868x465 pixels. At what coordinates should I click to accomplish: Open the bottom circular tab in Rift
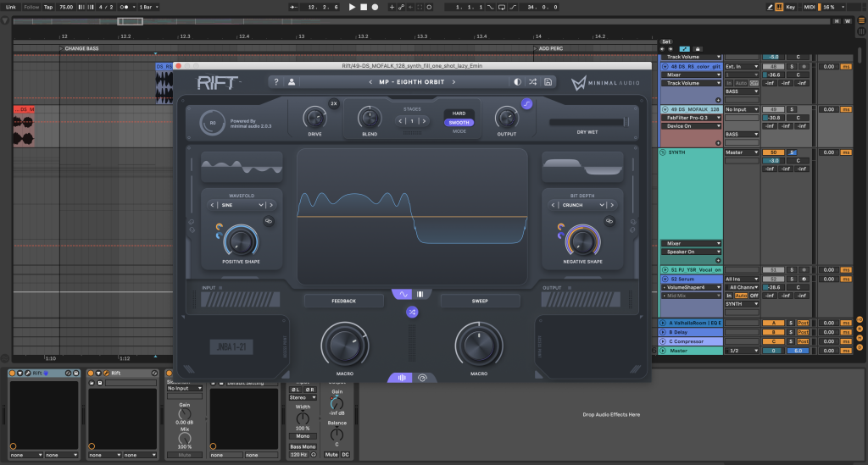[x=422, y=378]
